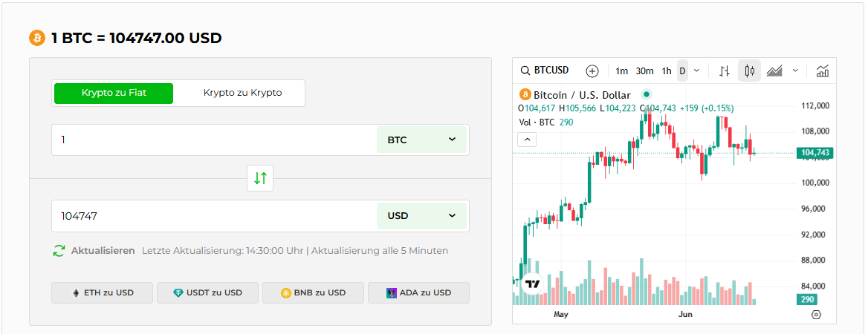
Task: Open BTCUSD symbol search in chart
Action: (x=545, y=71)
